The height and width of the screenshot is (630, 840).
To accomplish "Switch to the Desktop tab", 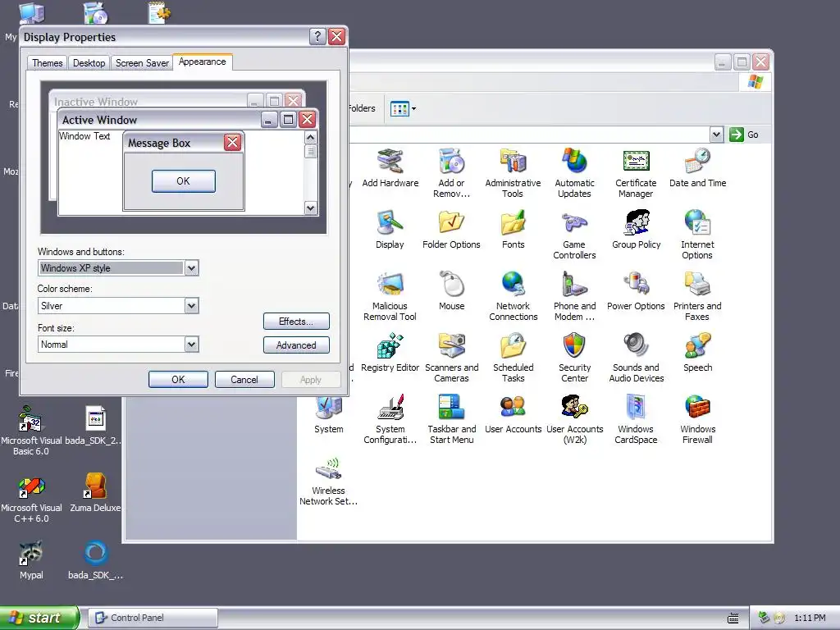I will (x=89, y=63).
